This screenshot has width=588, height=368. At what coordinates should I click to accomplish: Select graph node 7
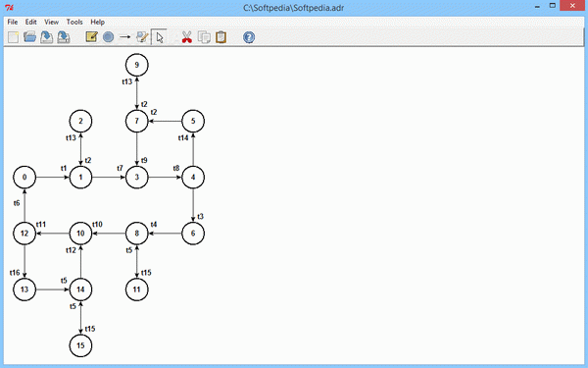coord(137,121)
